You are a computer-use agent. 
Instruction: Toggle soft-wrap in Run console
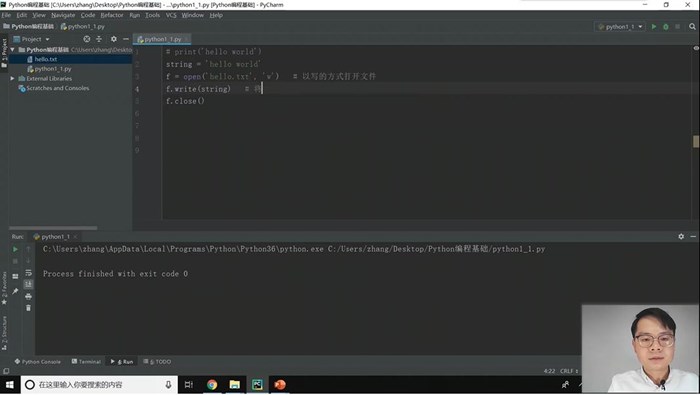pyautogui.click(x=29, y=273)
